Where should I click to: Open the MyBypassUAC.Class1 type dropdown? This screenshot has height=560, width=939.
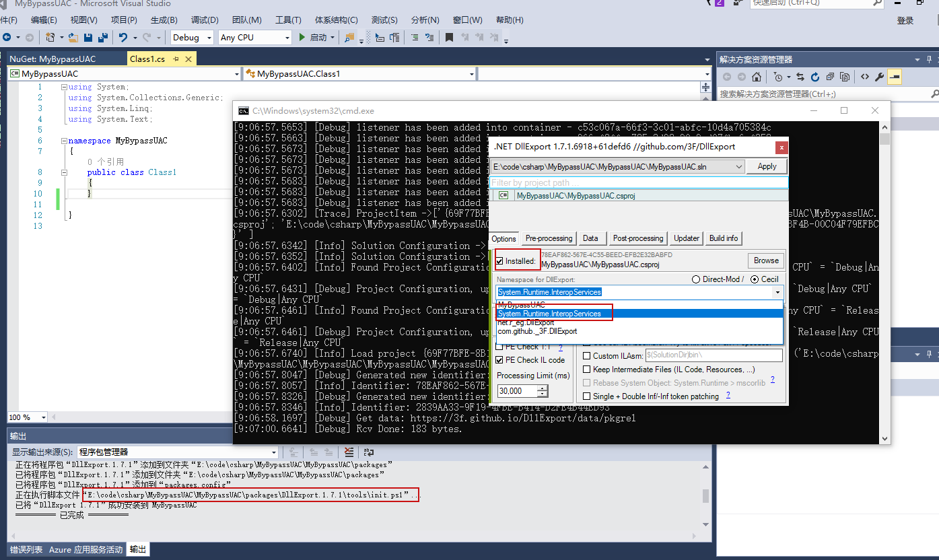click(x=472, y=74)
